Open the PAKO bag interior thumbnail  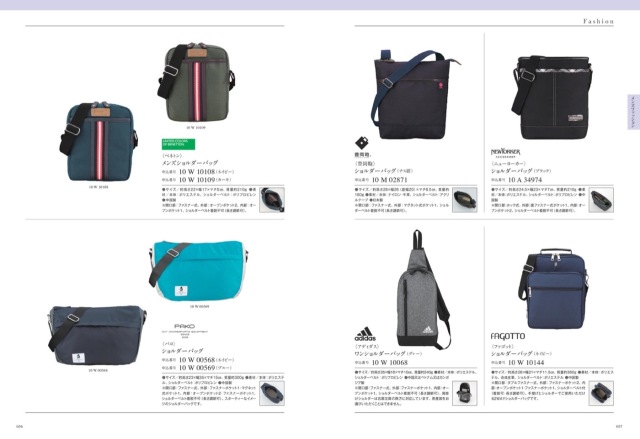coord(272,393)
